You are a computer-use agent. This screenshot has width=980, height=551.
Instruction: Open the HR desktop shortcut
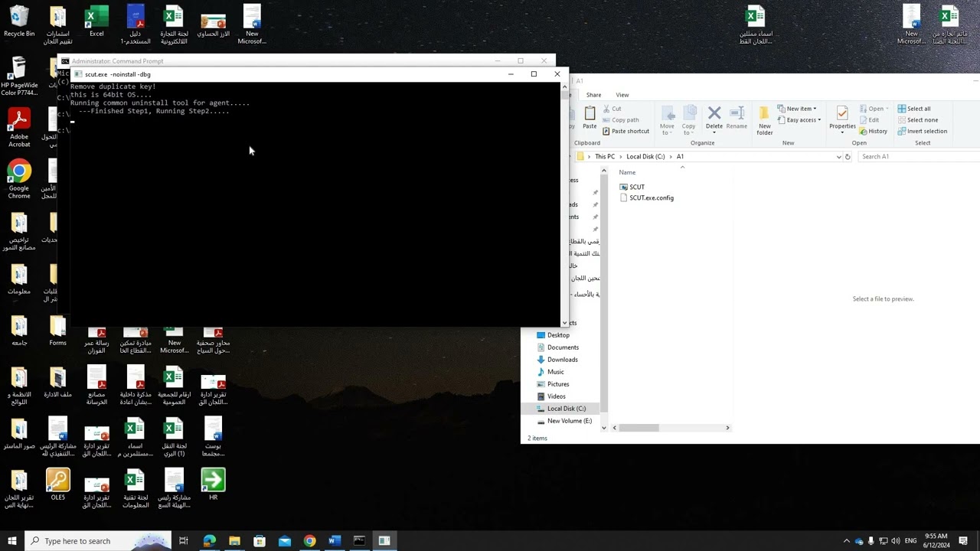pos(213,485)
